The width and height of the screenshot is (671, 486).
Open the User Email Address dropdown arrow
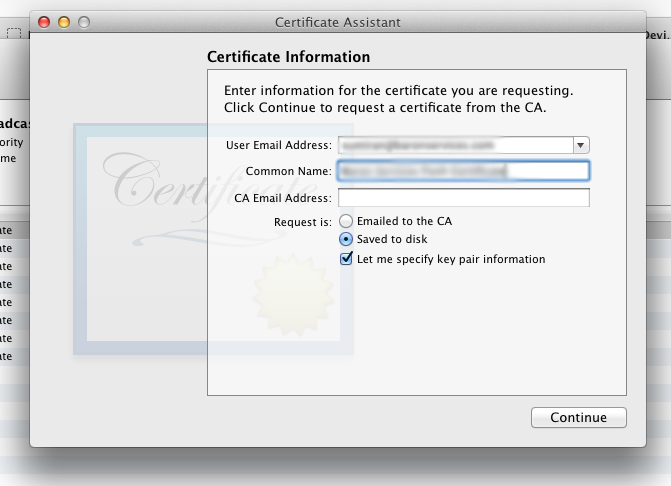pyautogui.click(x=581, y=145)
